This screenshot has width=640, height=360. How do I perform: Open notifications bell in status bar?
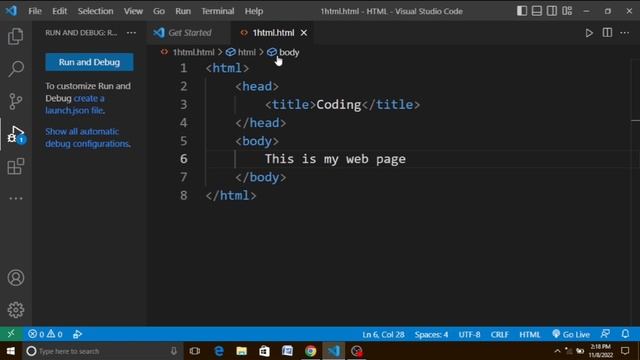click(x=625, y=334)
